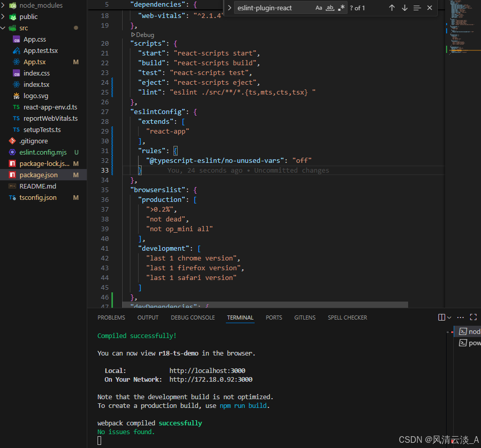Click the editor minimap
This screenshot has height=448, width=481.
coord(463,28)
